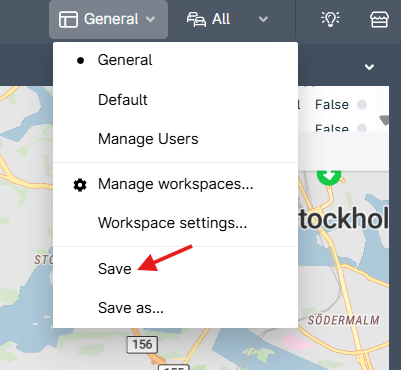The width and height of the screenshot is (401, 370).
Task: Click the vehicles icon beside All
Action: coord(196,19)
